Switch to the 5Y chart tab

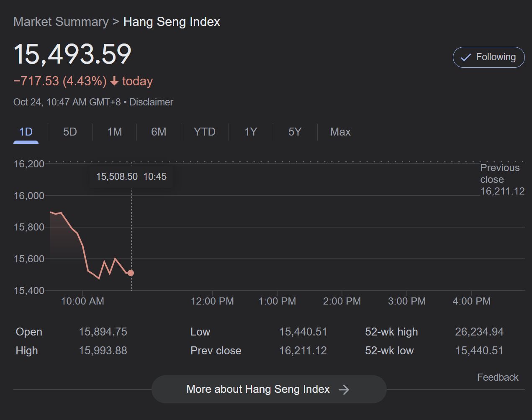click(295, 132)
